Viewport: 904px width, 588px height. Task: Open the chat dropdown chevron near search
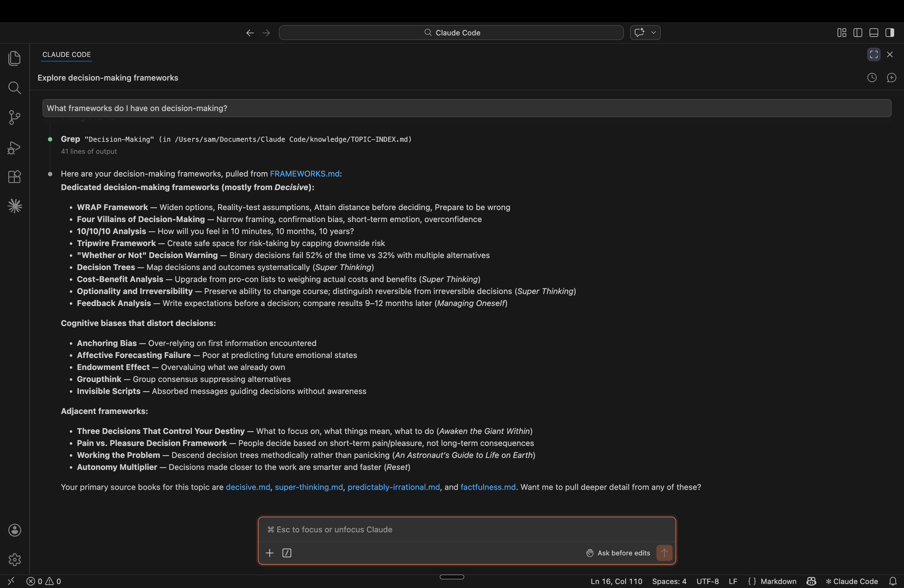[653, 33]
